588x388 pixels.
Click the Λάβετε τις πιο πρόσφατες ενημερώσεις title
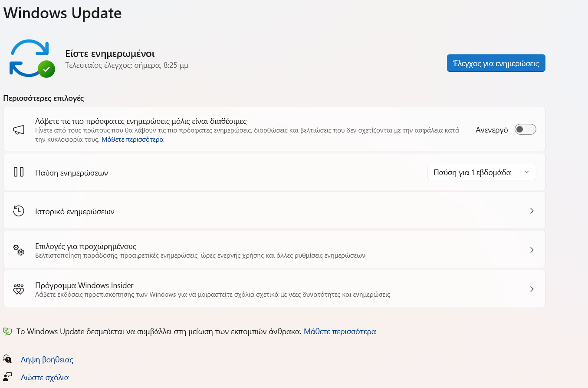click(x=141, y=121)
